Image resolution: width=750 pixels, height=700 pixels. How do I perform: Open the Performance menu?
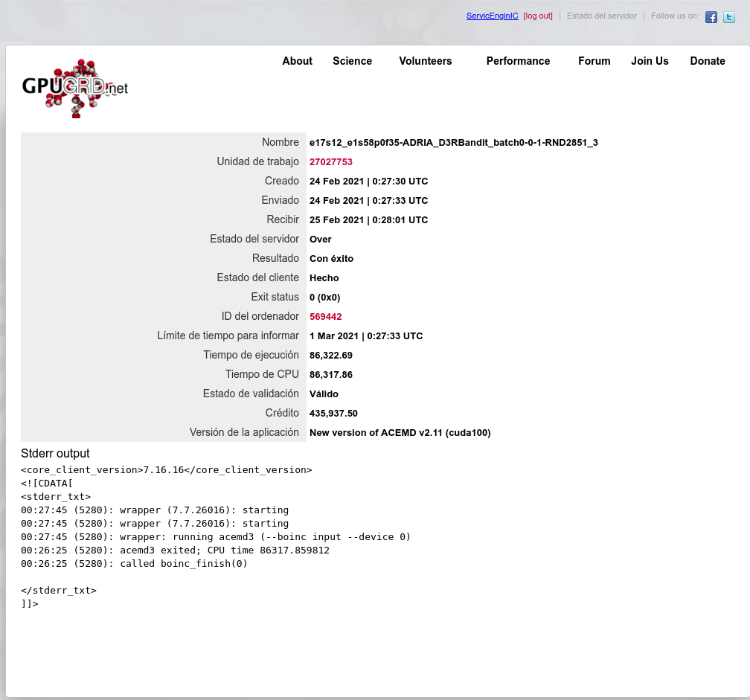coord(518,61)
